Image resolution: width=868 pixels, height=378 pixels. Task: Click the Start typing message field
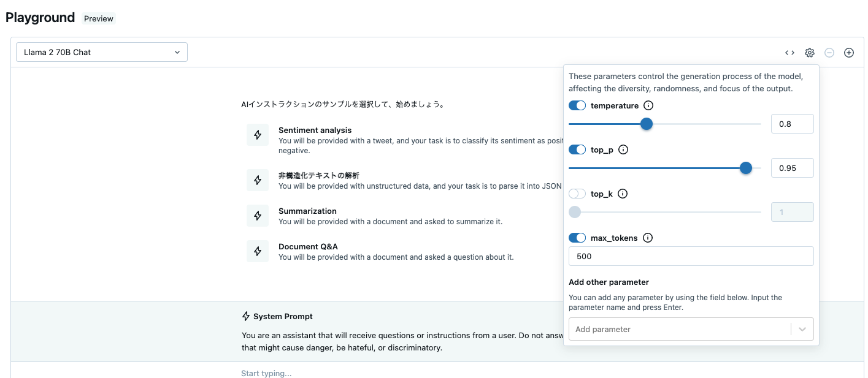tap(266, 373)
